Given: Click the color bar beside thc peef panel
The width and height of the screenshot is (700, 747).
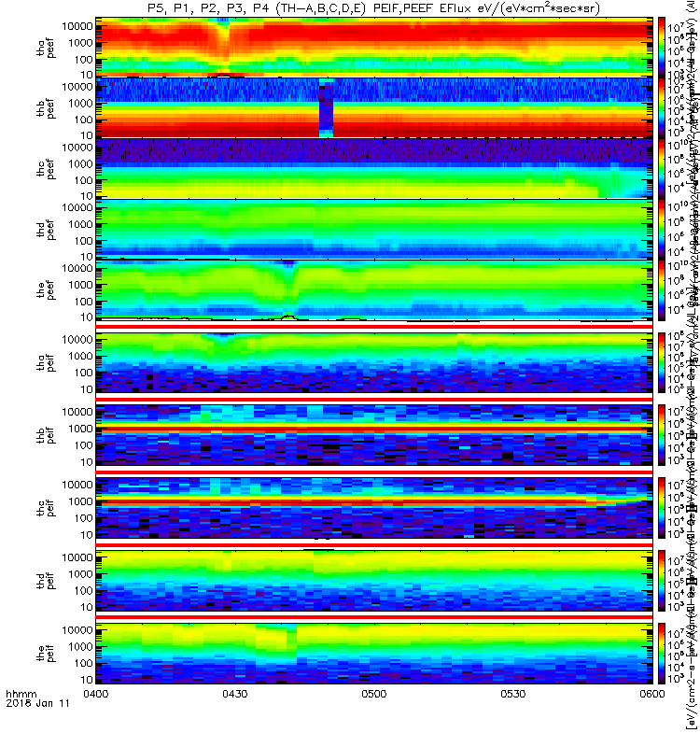Looking at the screenshot, I should [x=662, y=168].
